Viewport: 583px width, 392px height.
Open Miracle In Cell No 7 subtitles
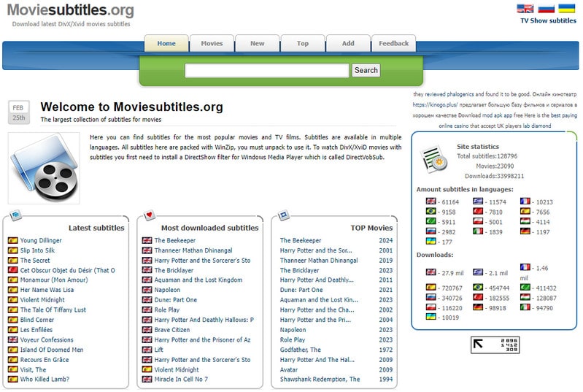click(x=181, y=379)
